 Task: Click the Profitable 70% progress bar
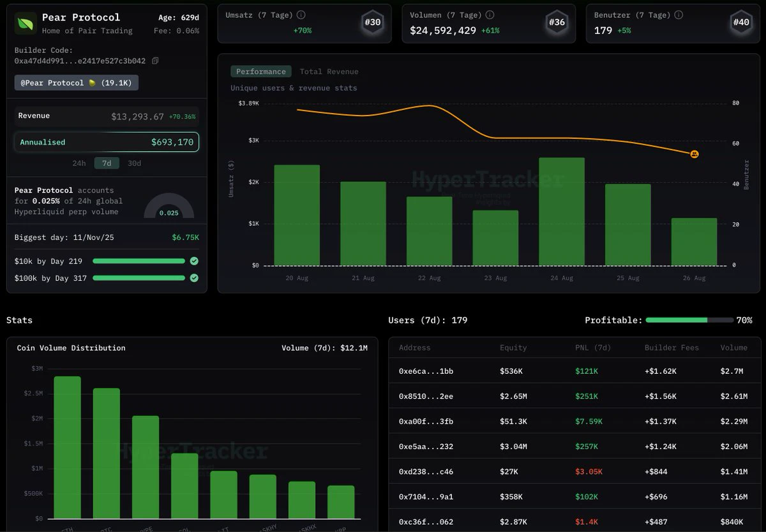689,320
